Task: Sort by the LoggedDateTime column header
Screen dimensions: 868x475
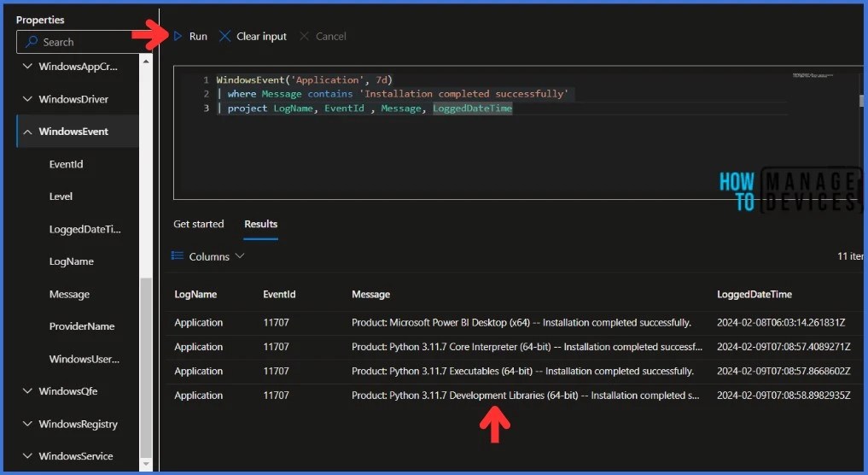Action: click(x=754, y=294)
